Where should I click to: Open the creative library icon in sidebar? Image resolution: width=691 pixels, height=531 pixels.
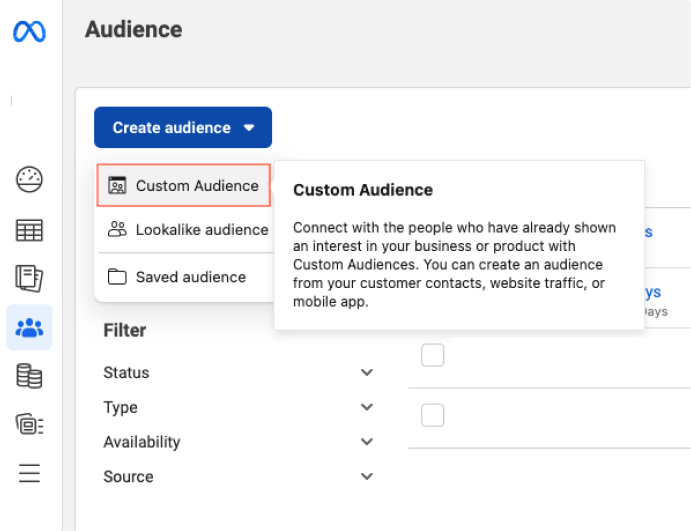29,424
